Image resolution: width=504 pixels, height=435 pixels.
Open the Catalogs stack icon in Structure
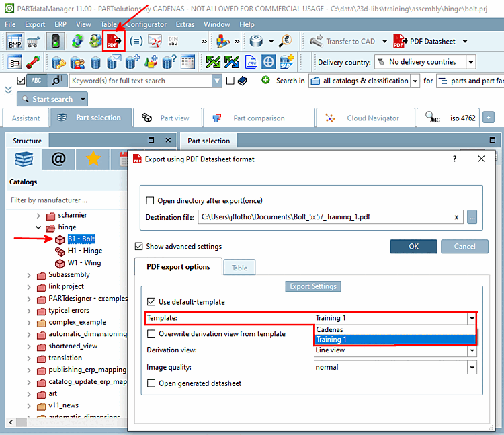24,159
